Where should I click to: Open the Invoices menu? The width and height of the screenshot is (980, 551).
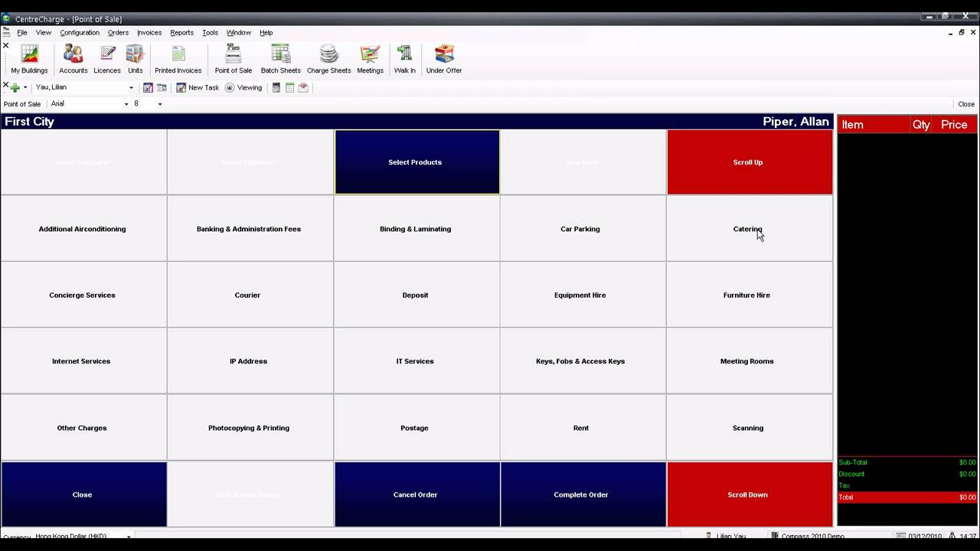click(x=149, y=33)
